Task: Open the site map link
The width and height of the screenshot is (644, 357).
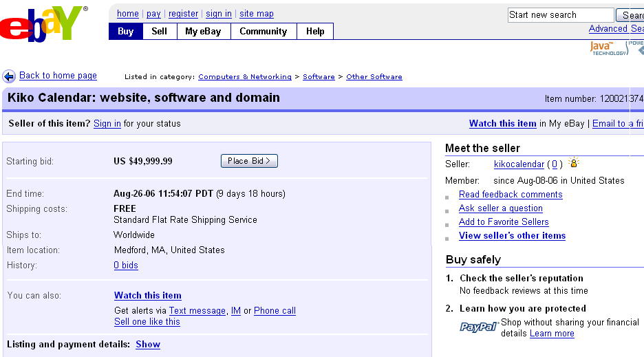Action: tap(256, 14)
